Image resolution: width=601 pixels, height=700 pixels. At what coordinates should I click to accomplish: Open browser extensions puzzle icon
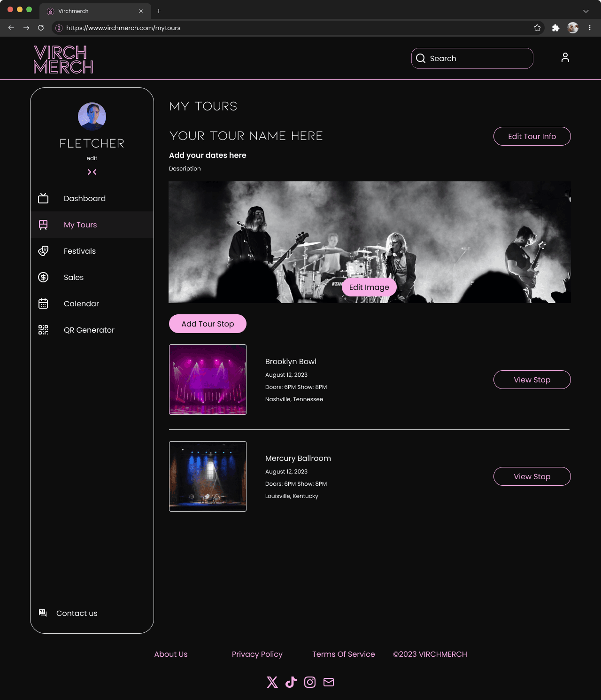[556, 28]
